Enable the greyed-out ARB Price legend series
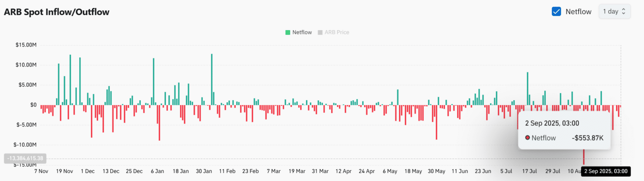 (x=336, y=32)
